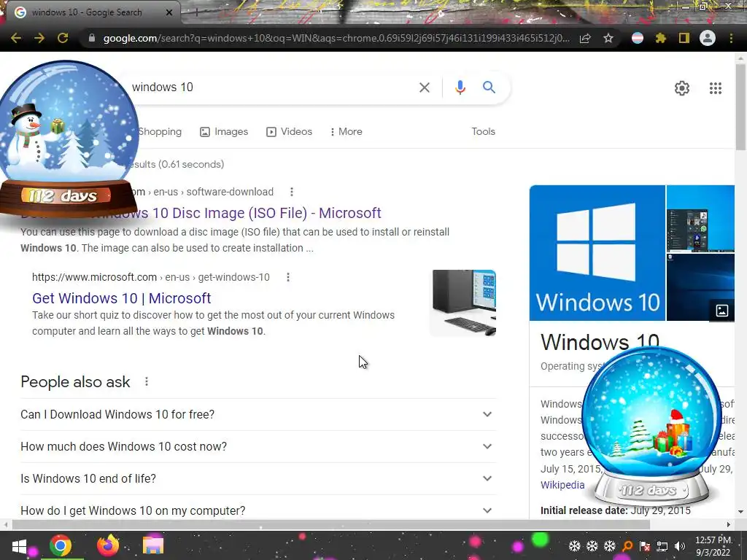Open the Windows Start menu
747x560 pixels.
point(19,545)
